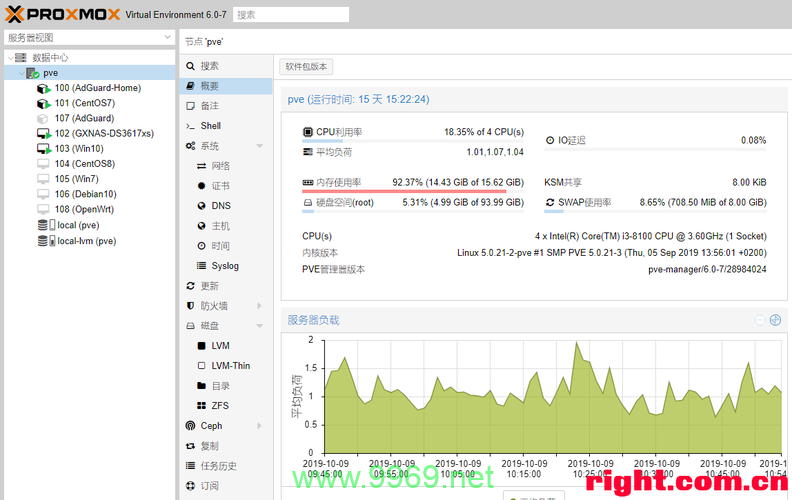Click the zoom-out circle icon on 服务器负载
Screen dimensions: 792x500
point(760,320)
